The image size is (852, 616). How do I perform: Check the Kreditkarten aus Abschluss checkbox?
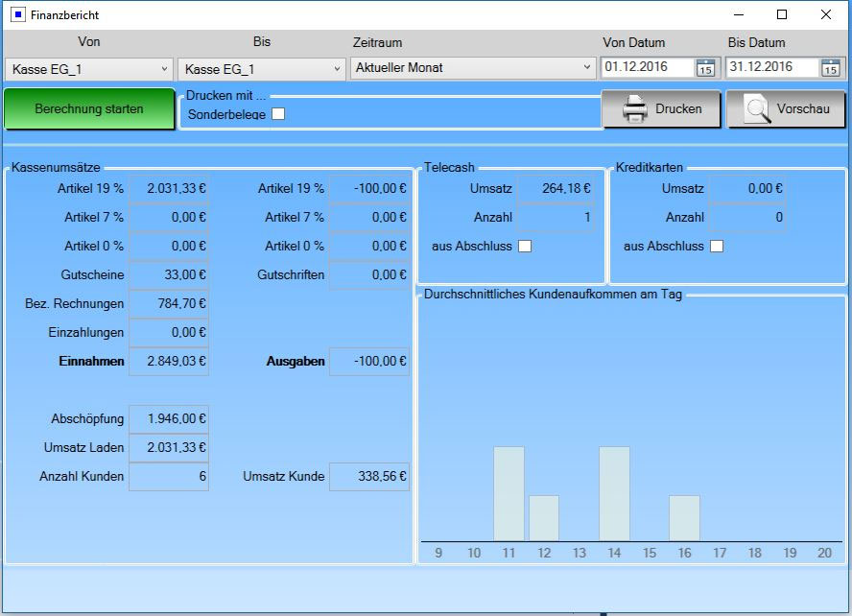[x=717, y=247]
